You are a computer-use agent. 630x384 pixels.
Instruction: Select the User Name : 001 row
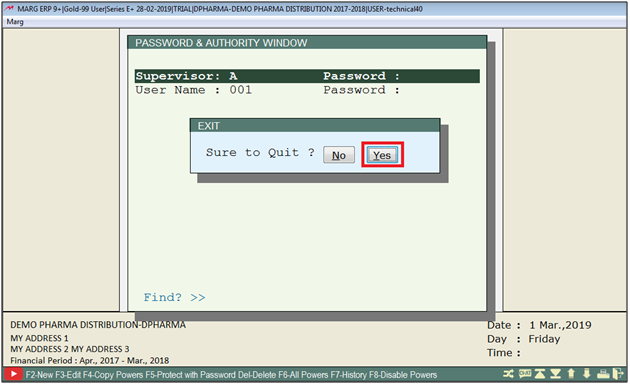coord(307,90)
